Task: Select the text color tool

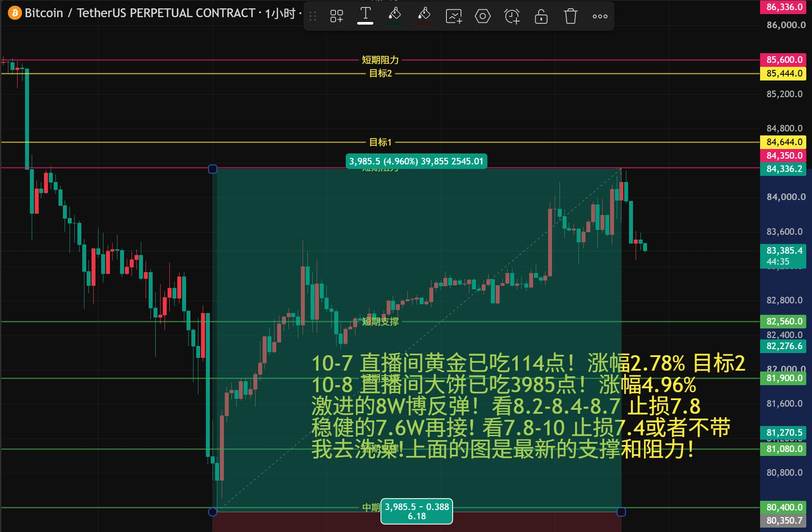Action: click(x=365, y=16)
